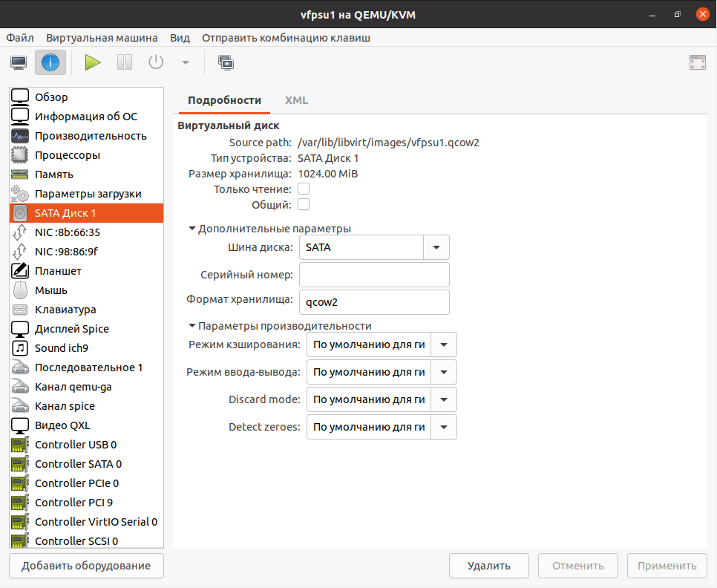Focus the Серийный номер input field
This screenshot has width=717, height=588.
[374, 275]
